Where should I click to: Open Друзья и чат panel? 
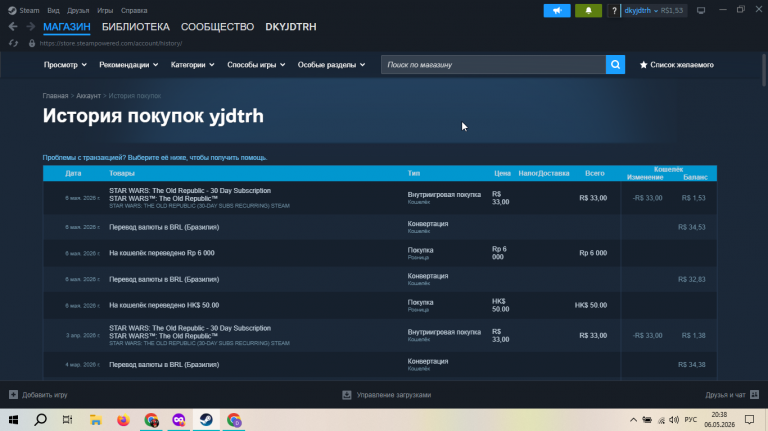coord(732,395)
